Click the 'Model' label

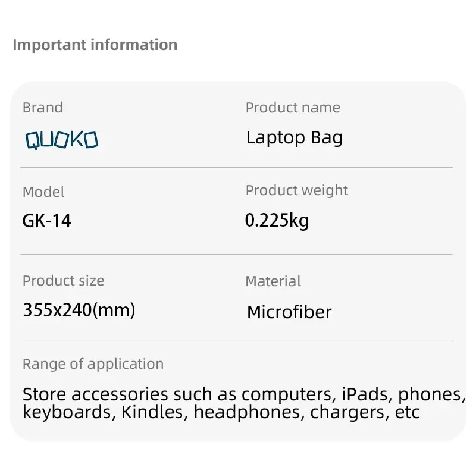tap(43, 192)
